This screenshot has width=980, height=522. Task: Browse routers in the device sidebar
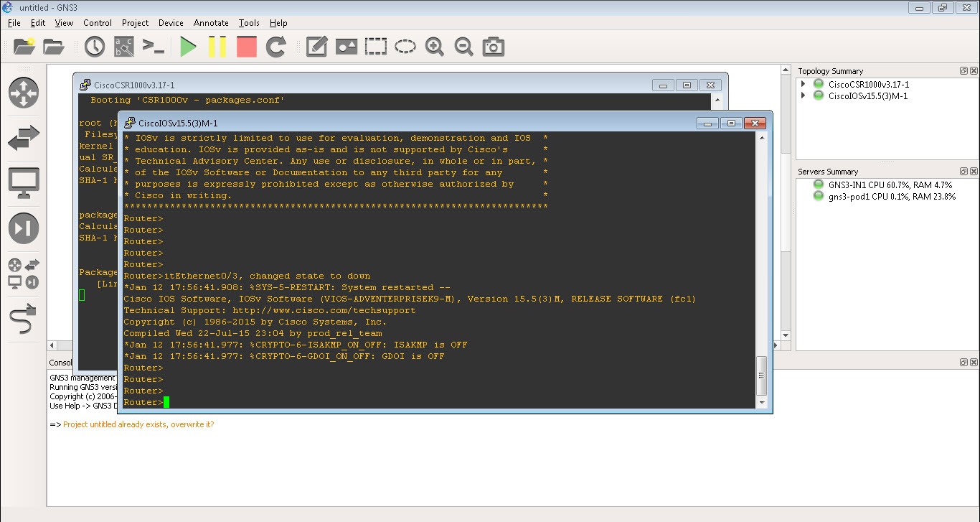[24, 93]
